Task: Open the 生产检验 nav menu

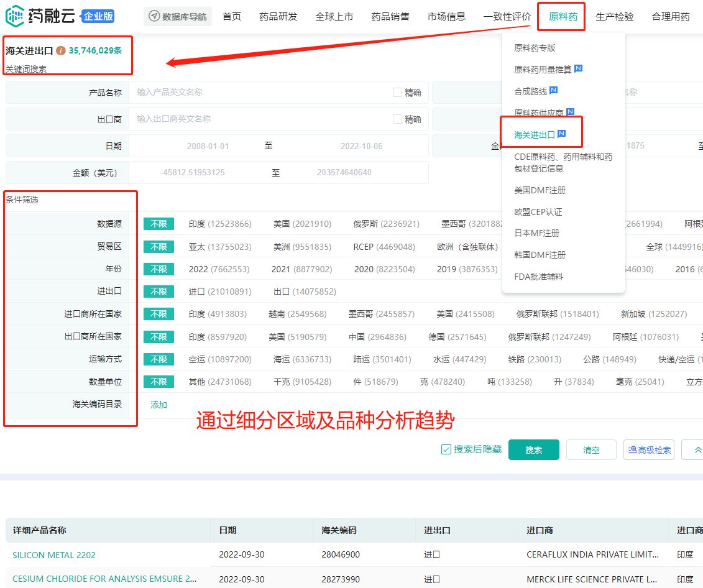Action: 614,17
